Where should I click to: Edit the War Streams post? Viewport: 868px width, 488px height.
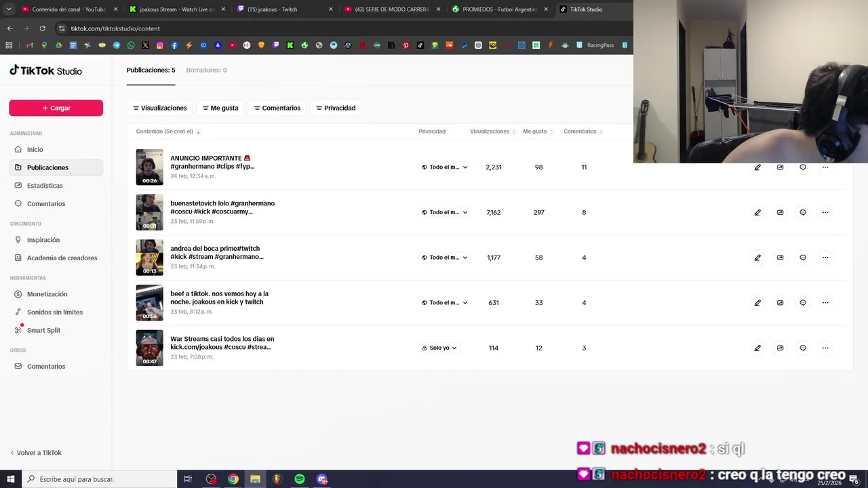[x=757, y=348]
